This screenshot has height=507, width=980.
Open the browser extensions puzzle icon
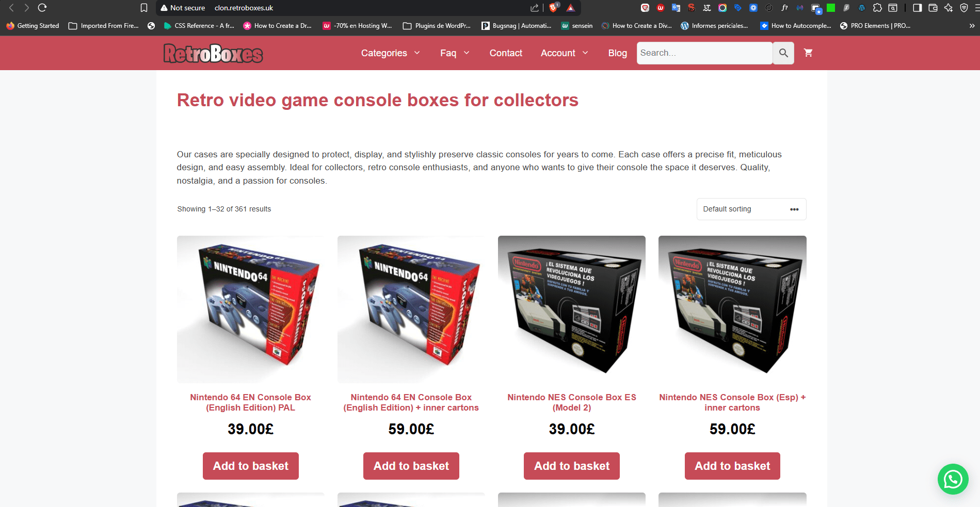click(x=877, y=8)
